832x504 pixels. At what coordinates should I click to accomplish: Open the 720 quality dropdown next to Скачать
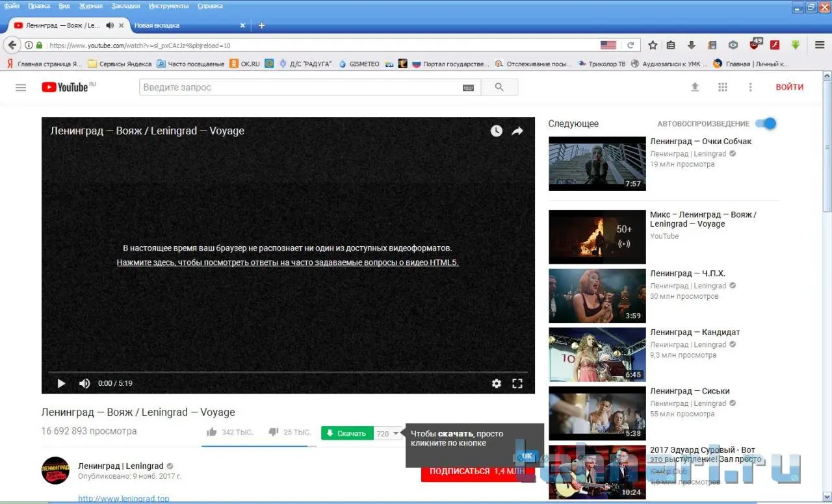[x=389, y=433]
